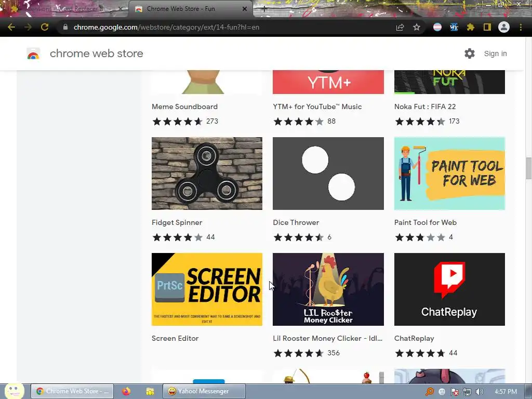
Task: Launch Firefox from the taskbar
Action: click(x=126, y=391)
